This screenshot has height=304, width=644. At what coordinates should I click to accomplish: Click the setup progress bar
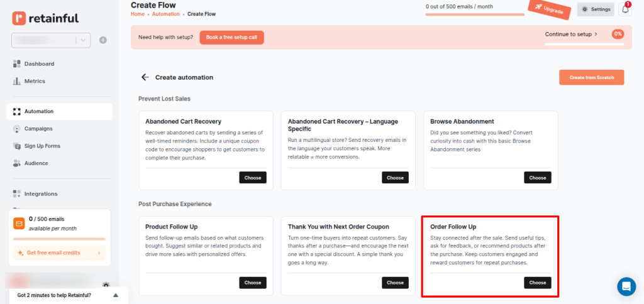(x=584, y=44)
